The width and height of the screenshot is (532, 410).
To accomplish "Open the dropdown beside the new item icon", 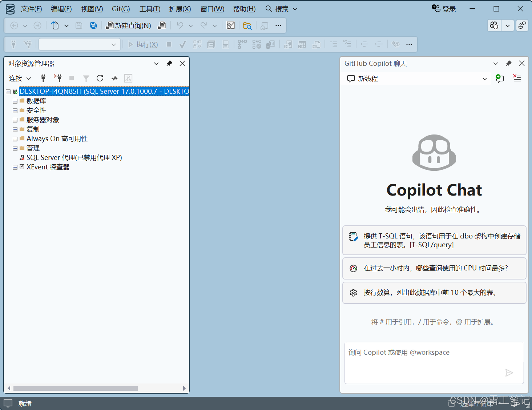I will coord(66,26).
